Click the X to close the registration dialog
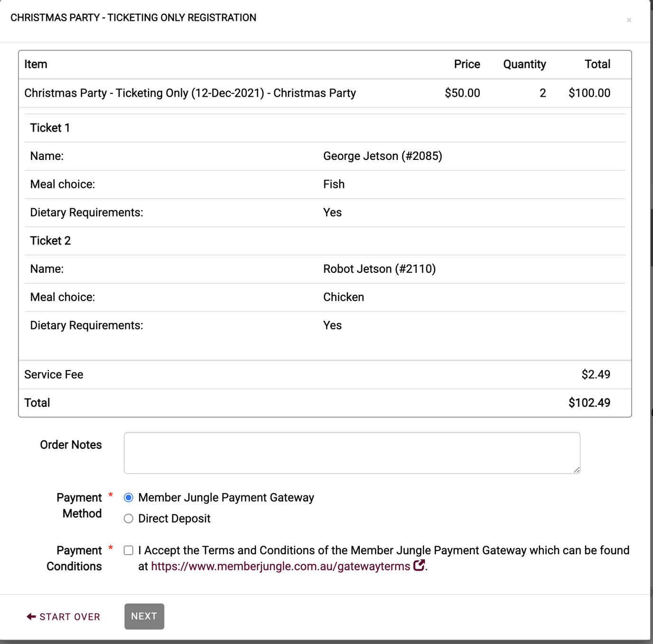This screenshot has width=653, height=644. tap(629, 20)
